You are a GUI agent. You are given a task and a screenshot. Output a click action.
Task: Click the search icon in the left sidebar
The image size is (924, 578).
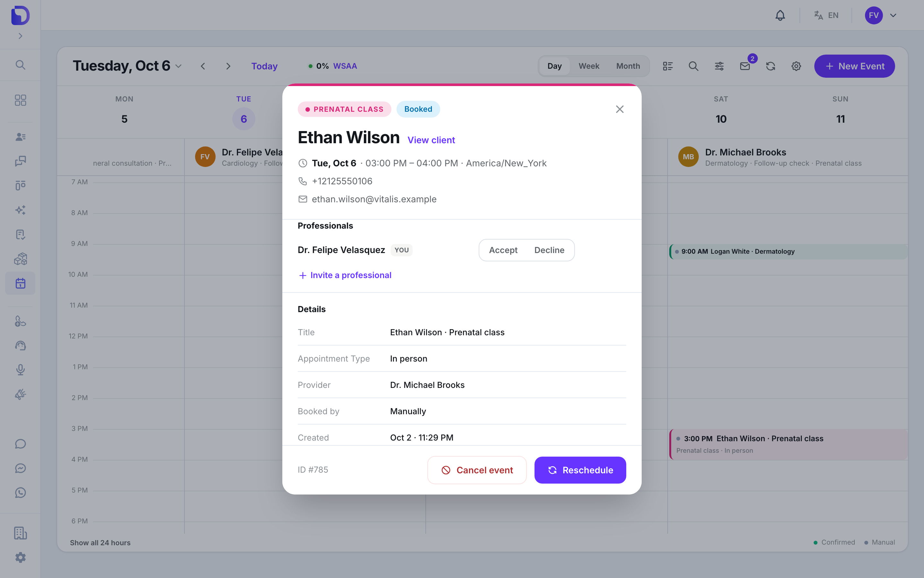[x=20, y=65]
